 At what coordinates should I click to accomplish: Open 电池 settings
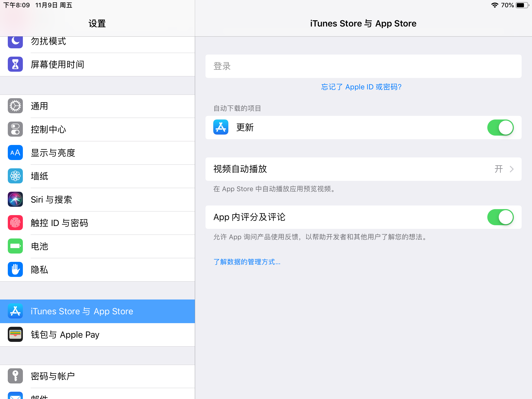[x=97, y=246]
